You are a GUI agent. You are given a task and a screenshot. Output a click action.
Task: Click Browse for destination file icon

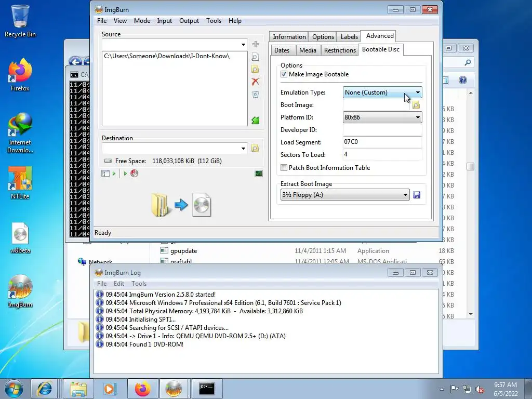pyautogui.click(x=255, y=148)
